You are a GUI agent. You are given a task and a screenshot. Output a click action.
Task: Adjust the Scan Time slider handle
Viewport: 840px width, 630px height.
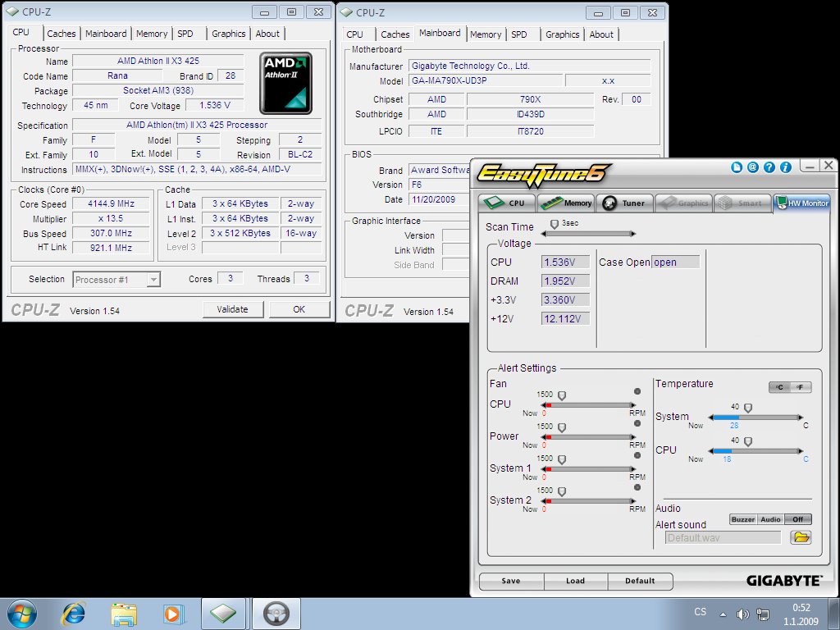[x=555, y=225]
